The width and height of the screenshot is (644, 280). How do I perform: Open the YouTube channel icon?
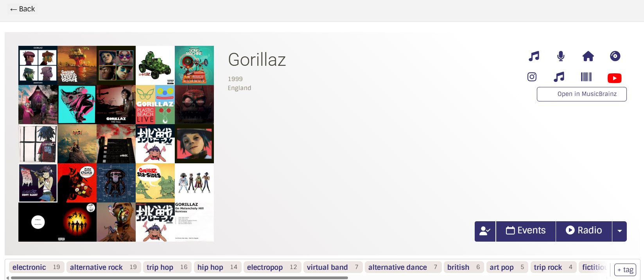[x=614, y=78]
